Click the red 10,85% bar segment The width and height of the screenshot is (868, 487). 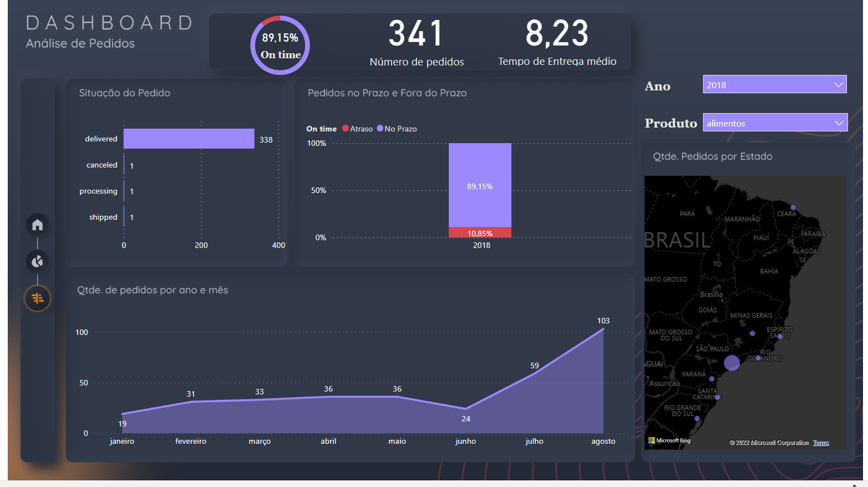pyautogui.click(x=480, y=232)
